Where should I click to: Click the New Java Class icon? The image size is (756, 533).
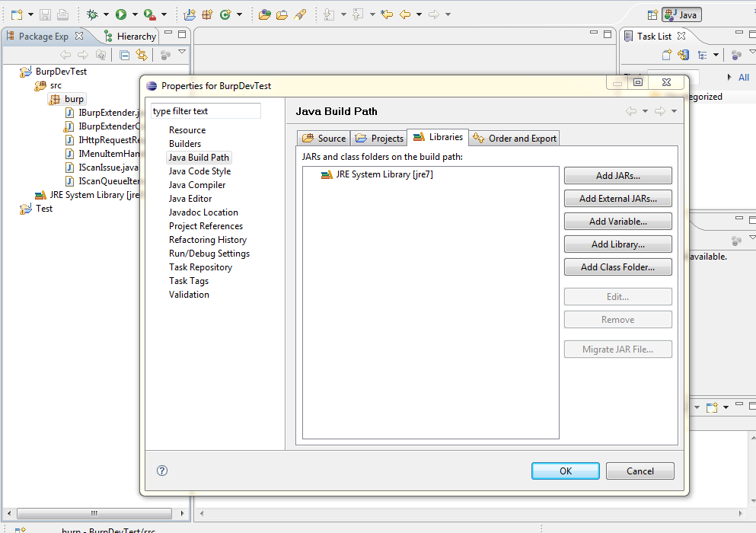tap(225, 14)
